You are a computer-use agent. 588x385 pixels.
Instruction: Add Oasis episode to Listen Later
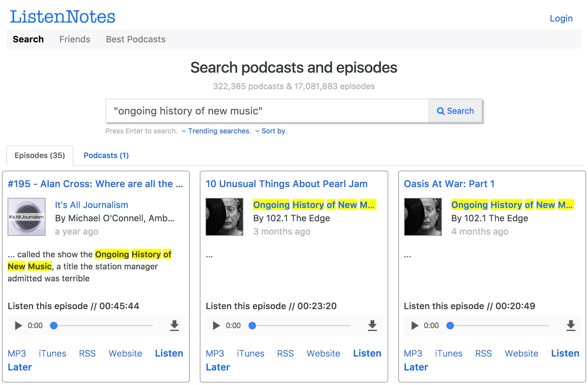point(565,353)
